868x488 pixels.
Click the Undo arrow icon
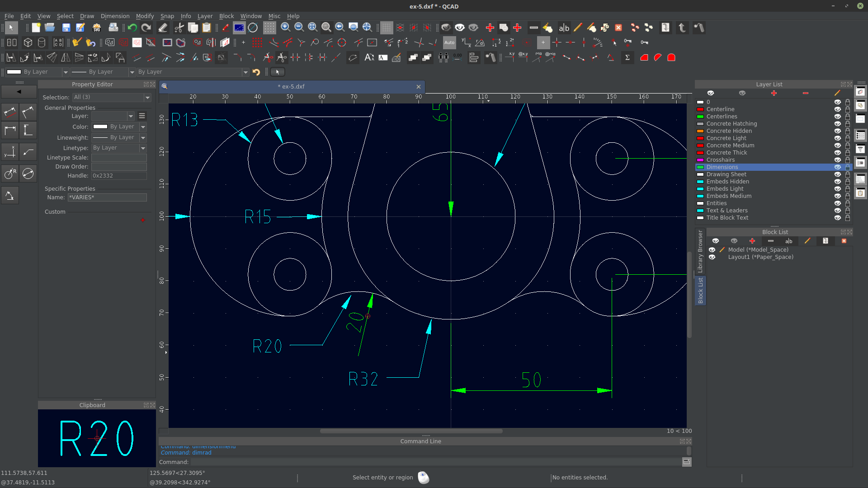[132, 28]
